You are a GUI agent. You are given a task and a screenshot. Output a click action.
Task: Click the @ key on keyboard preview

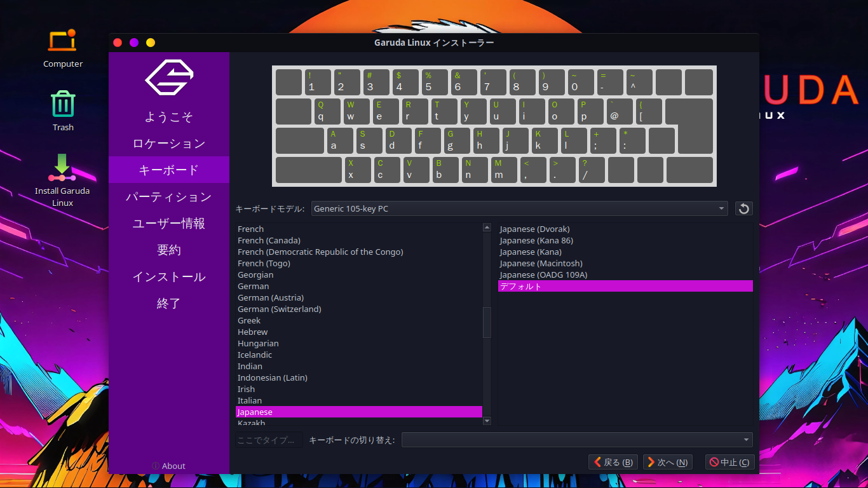click(x=620, y=111)
